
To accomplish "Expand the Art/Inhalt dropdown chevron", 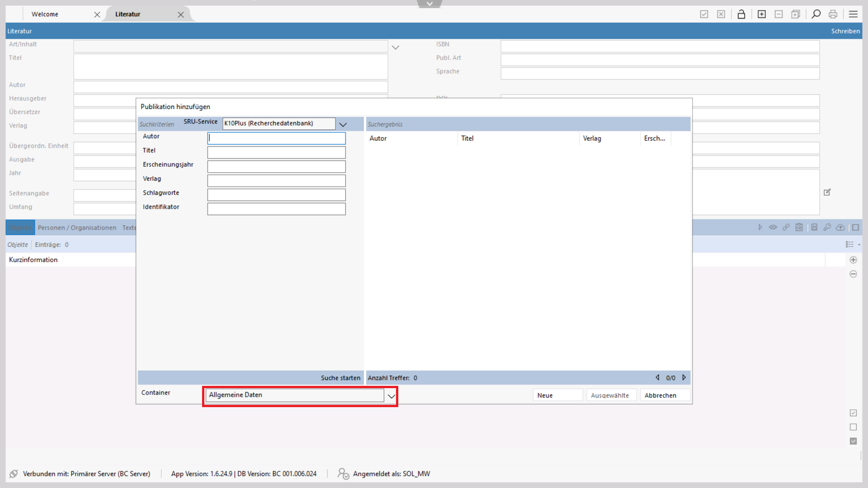I will [x=396, y=47].
